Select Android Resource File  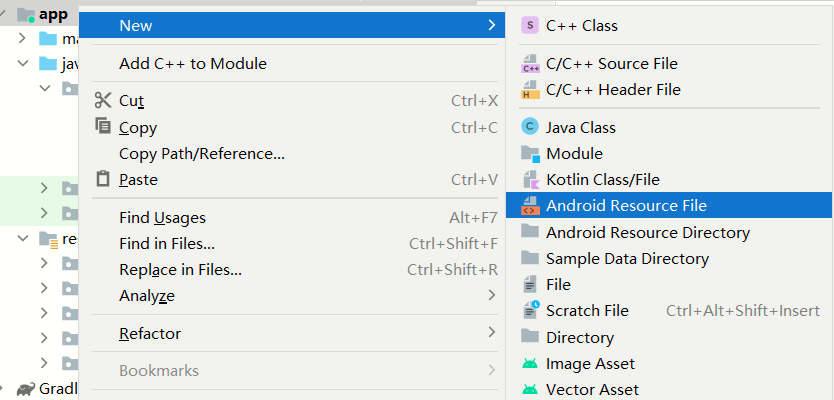626,206
